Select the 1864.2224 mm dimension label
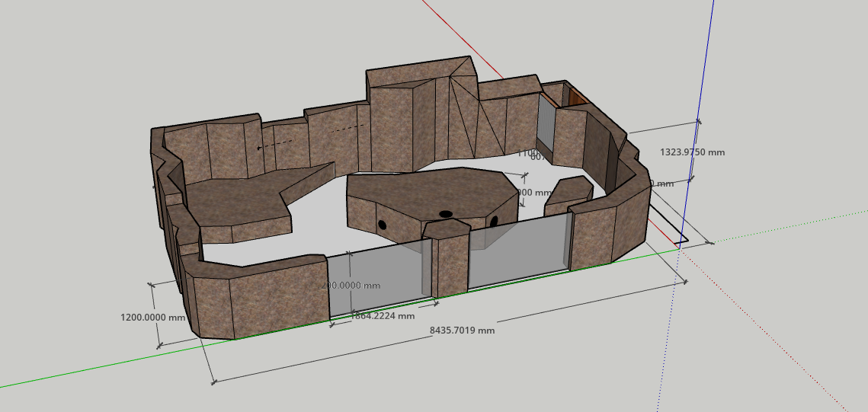The image size is (868, 412). coord(383,316)
